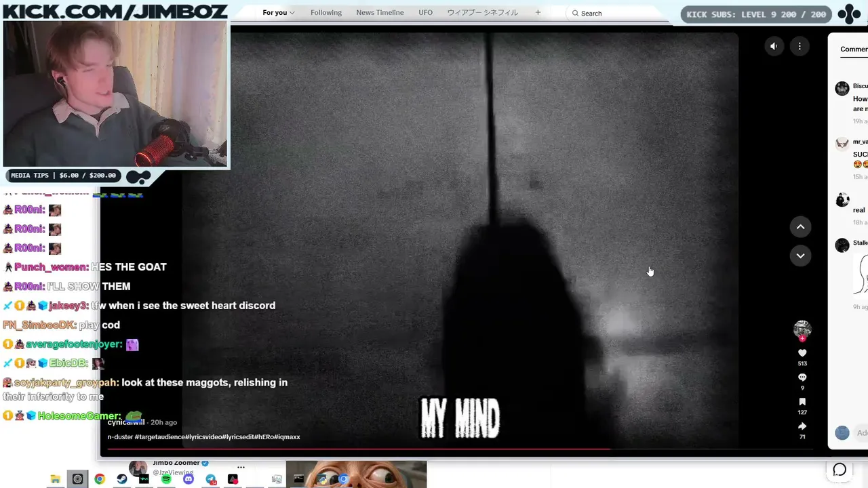The height and width of the screenshot is (488, 868).
Task: Switch to the Following tab
Action: click(x=326, y=13)
